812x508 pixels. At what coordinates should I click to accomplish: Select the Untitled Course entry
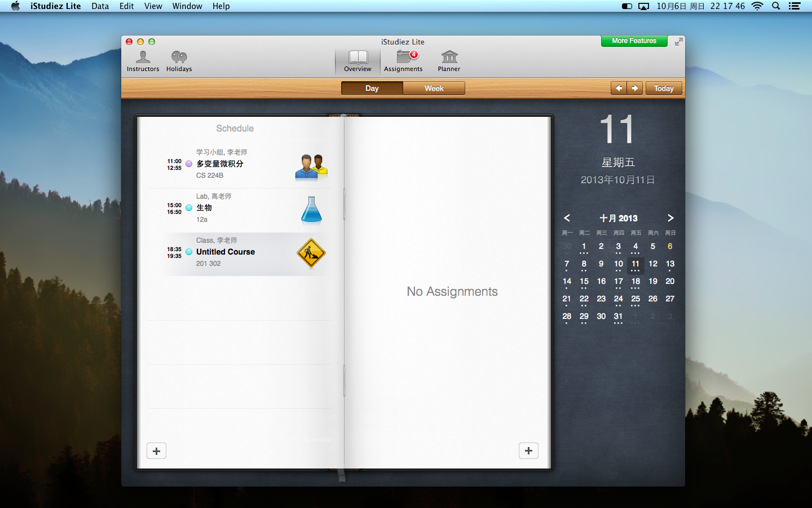[240, 254]
